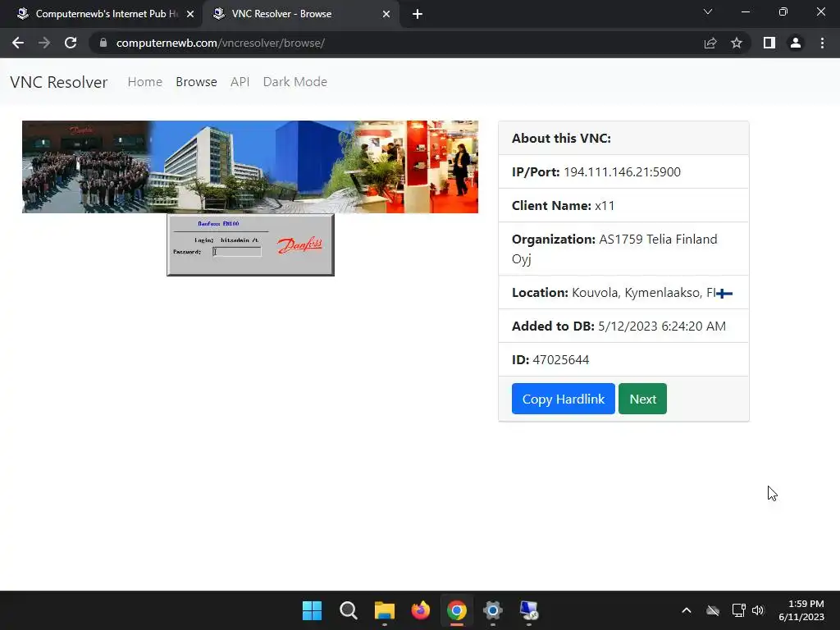The width and height of the screenshot is (840, 630).
Task: Bookmark this page with the star icon
Action: [x=737, y=43]
